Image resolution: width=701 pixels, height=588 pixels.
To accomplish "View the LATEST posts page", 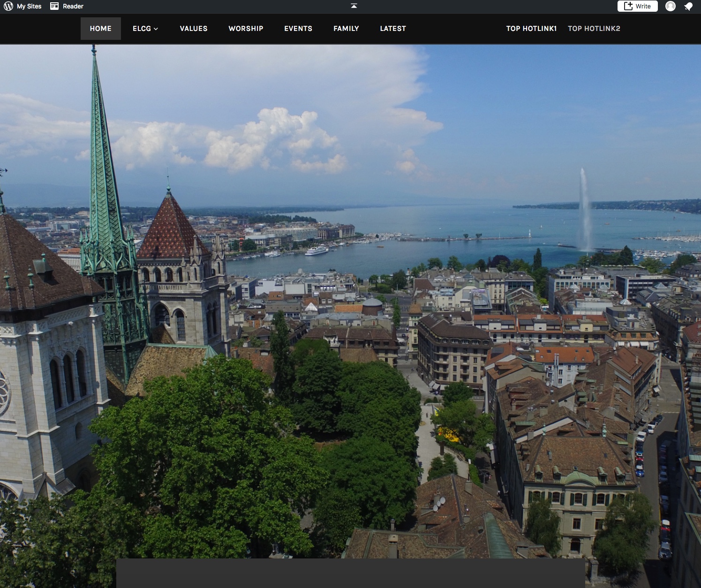I will tap(393, 29).
